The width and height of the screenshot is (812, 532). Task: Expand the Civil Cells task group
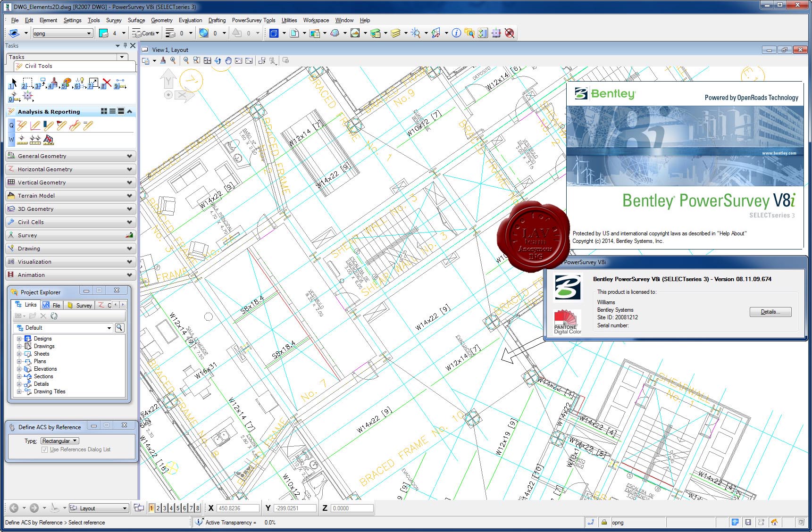(71, 222)
